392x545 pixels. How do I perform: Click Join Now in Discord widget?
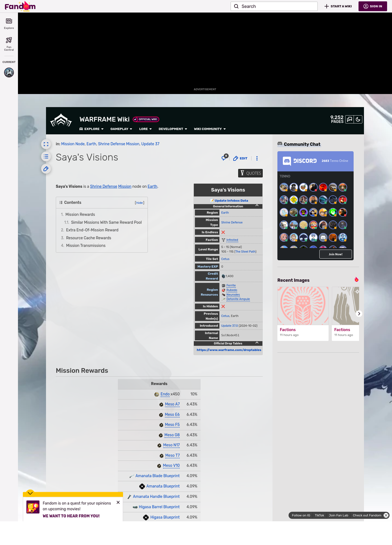point(336,254)
